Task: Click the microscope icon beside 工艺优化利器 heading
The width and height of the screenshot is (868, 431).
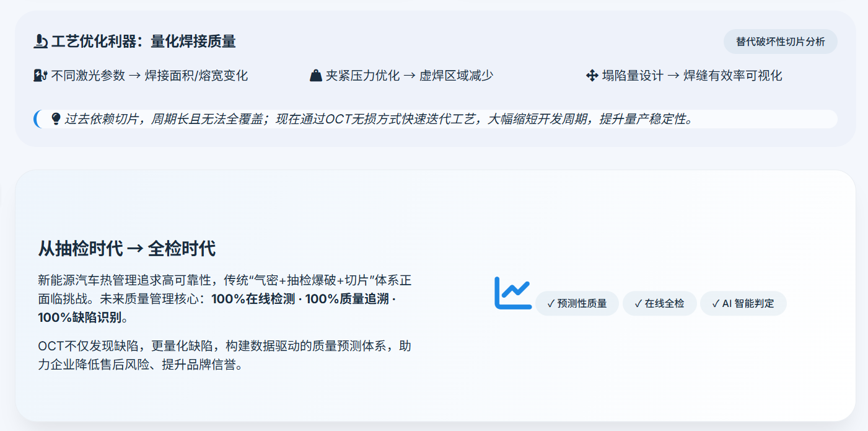Action: [40, 42]
